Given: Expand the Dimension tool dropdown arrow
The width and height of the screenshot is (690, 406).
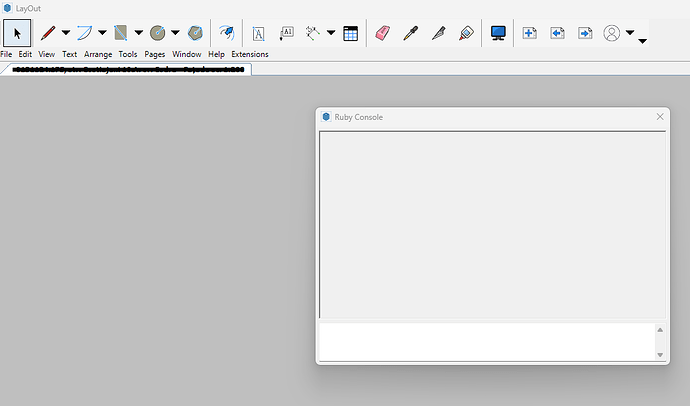Looking at the screenshot, I should pos(331,33).
